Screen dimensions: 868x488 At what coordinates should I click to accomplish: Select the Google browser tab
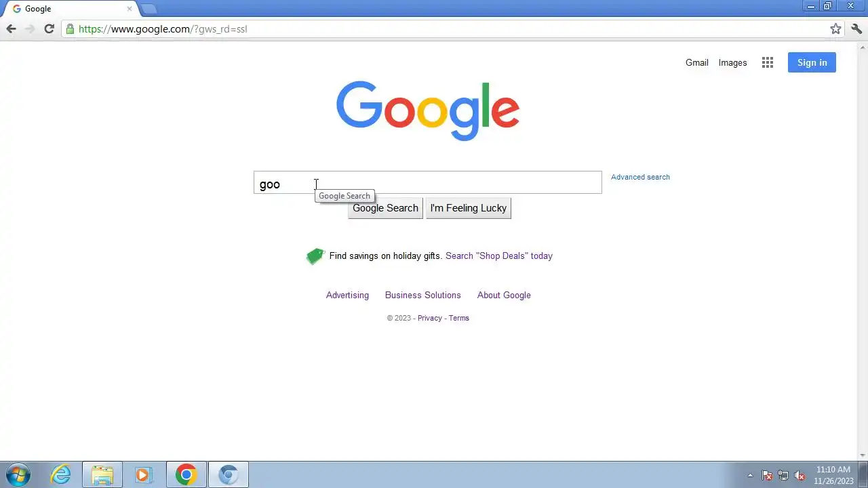(70, 9)
